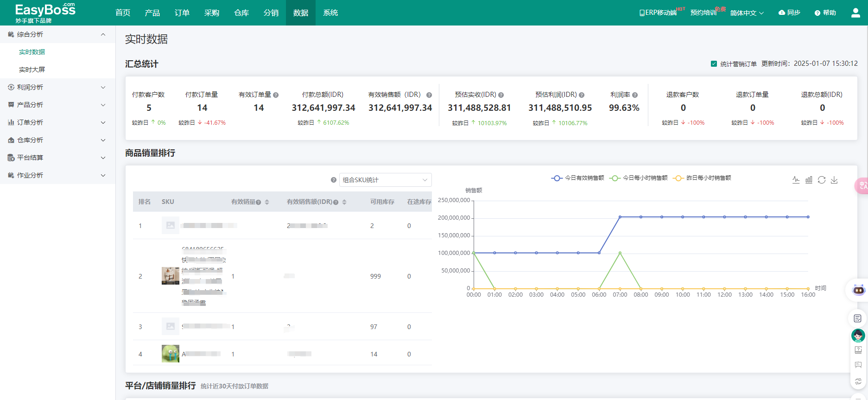Download the sales chart image

(834, 180)
